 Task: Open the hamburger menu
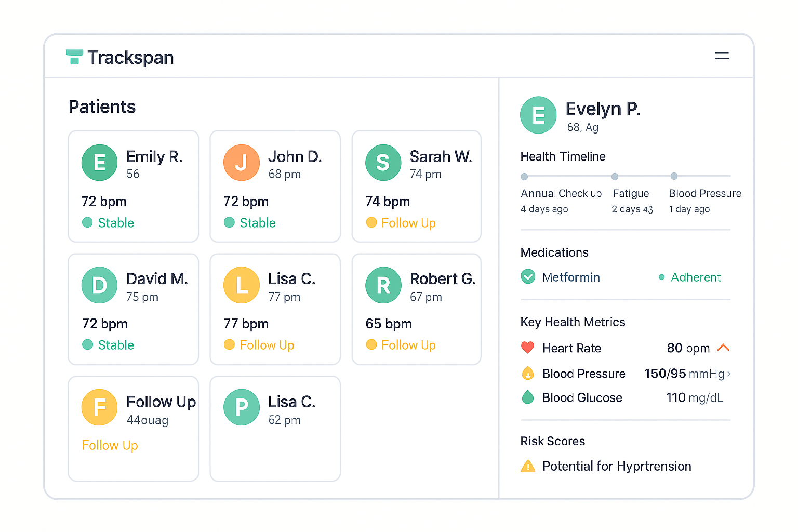click(x=722, y=56)
